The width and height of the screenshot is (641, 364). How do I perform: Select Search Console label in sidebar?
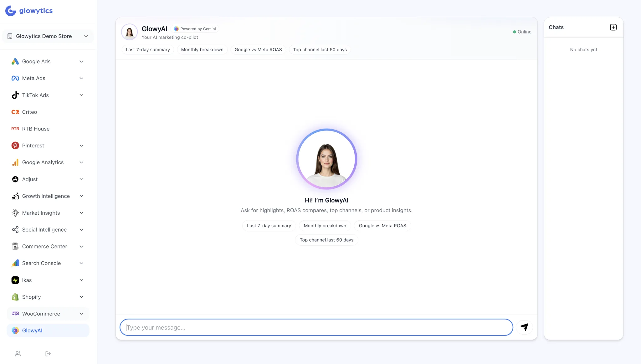(41, 263)
